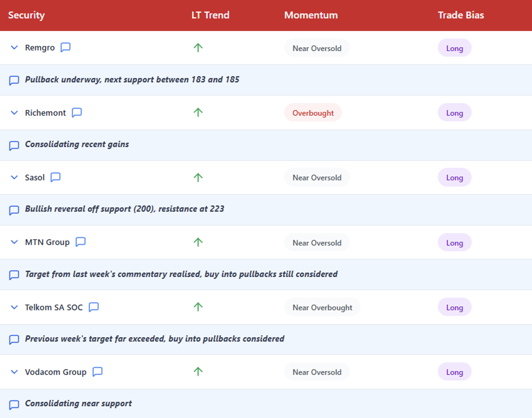The image size is (532, 418).
Task: Collapse the Vodacom Group row chevron
Action: click(x=14, y=372)
